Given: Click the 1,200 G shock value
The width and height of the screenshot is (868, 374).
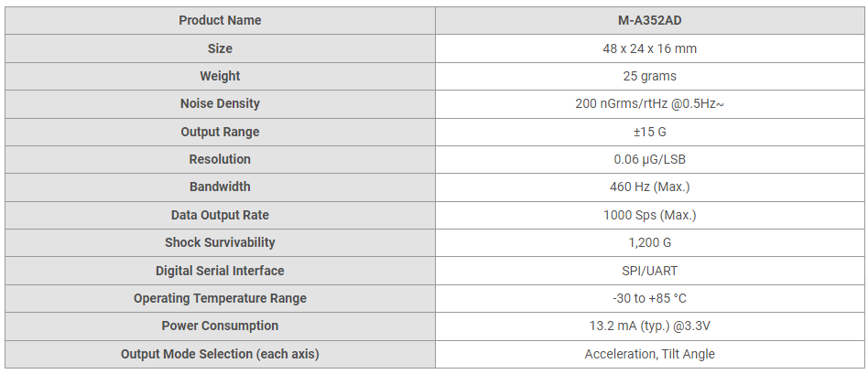Looking at the screenshot, I should [x=649, y=242].
